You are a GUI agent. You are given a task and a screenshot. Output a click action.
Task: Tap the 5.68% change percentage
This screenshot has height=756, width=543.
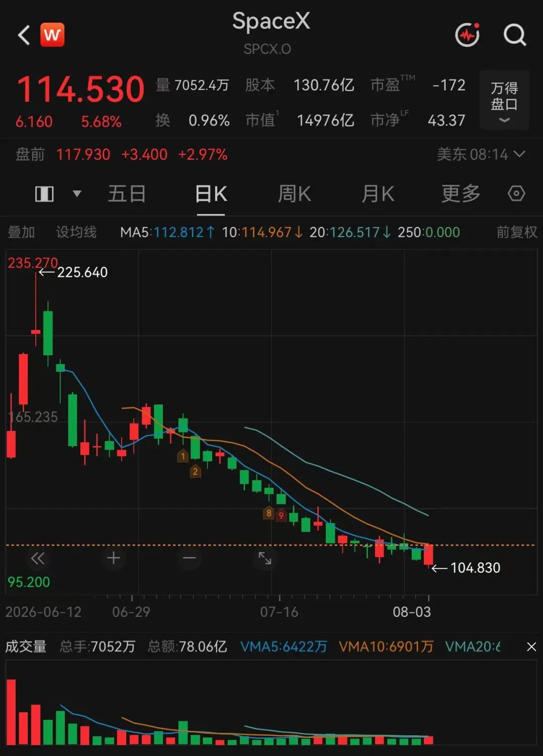(x=101, y=122)
